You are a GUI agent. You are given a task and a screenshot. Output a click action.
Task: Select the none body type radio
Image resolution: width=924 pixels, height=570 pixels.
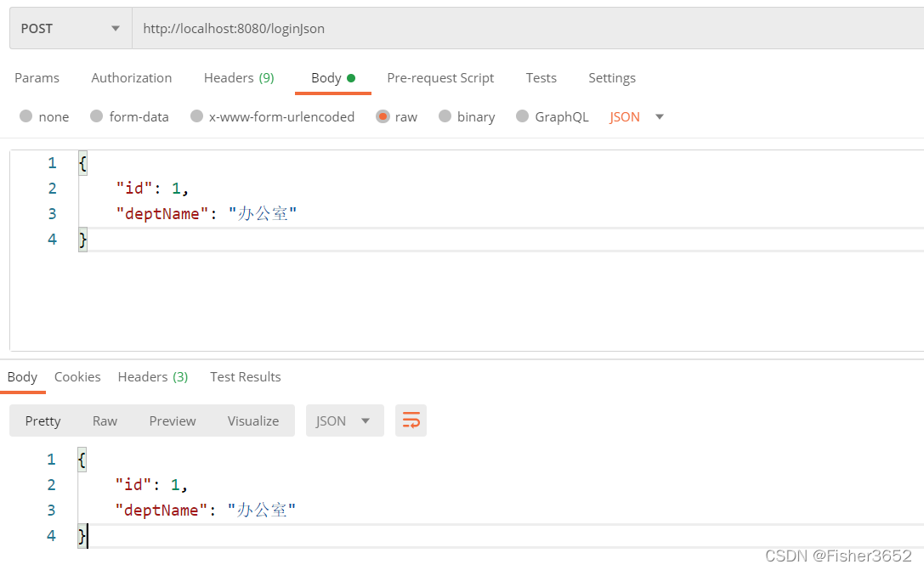click(x=26, y=116)
